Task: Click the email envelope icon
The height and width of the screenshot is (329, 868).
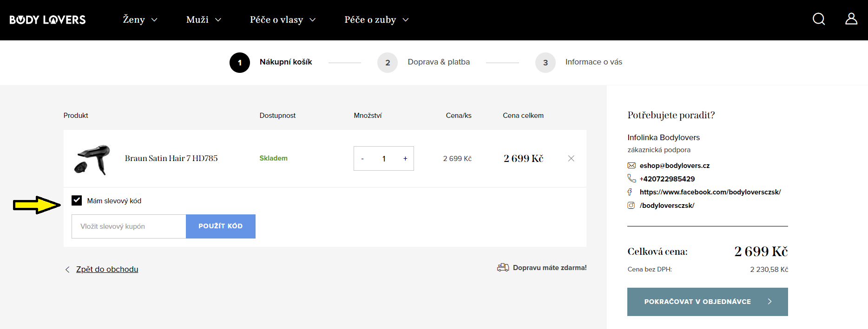Action: pos(631,166)
